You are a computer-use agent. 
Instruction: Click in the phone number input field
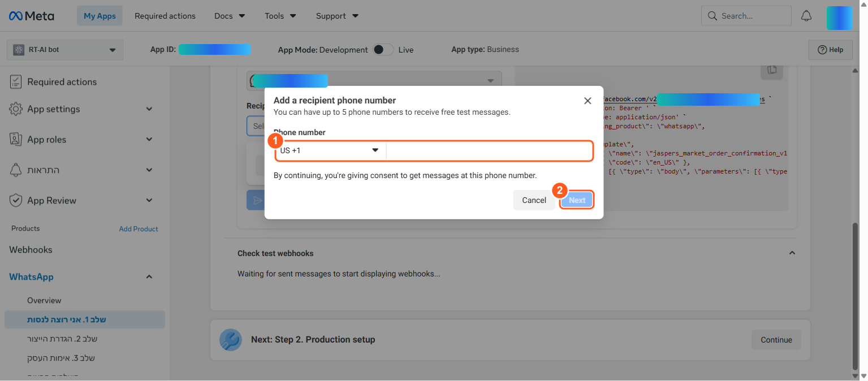click(x=489, y=150)
